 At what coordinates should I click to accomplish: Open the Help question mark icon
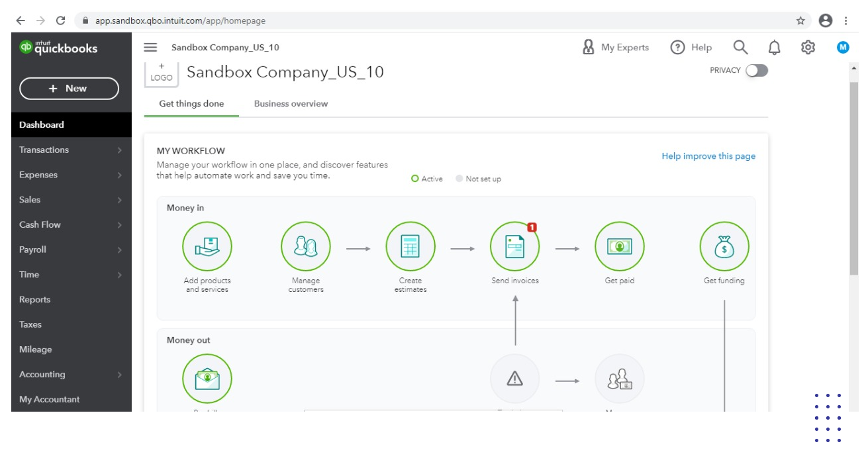click(x=677, y=48)
